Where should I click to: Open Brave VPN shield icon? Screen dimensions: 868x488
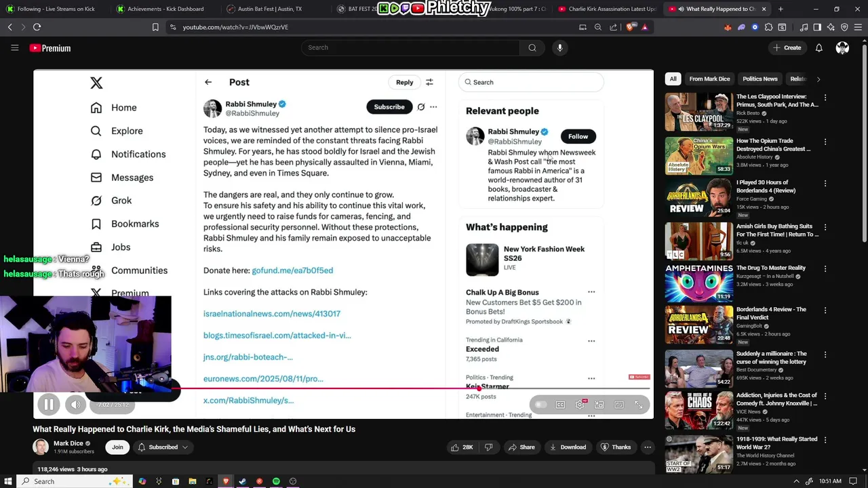(x=844, y=27)
